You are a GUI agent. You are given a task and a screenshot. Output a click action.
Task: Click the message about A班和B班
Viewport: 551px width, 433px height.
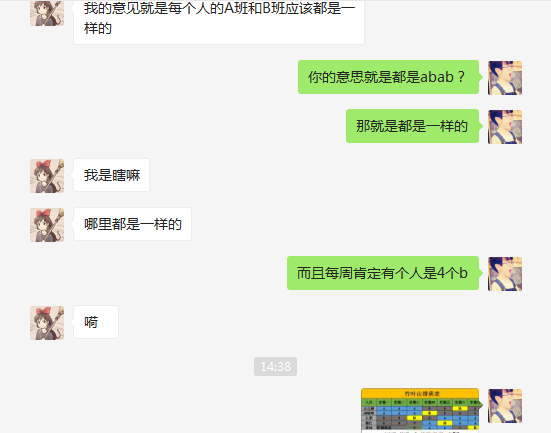(219, 22)
